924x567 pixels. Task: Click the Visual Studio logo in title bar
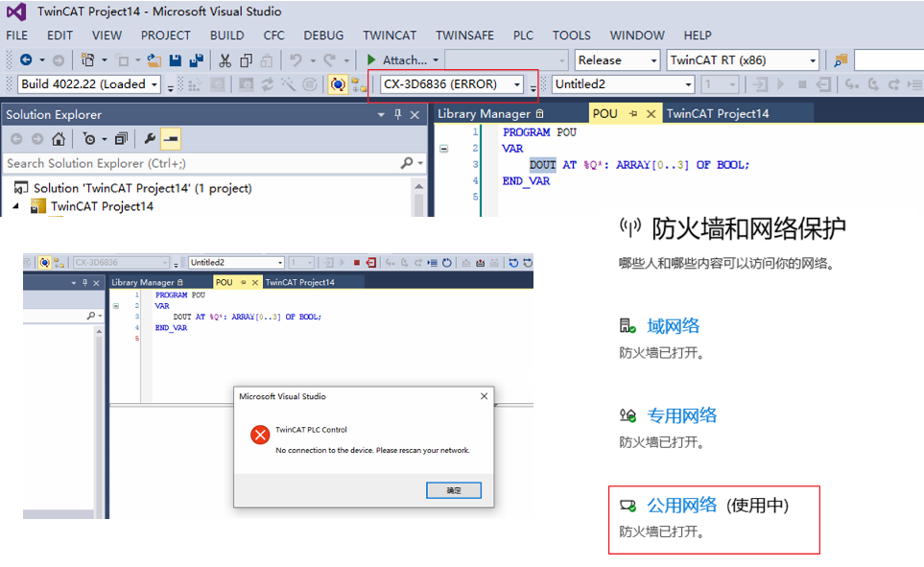click(x=16, y=12)
